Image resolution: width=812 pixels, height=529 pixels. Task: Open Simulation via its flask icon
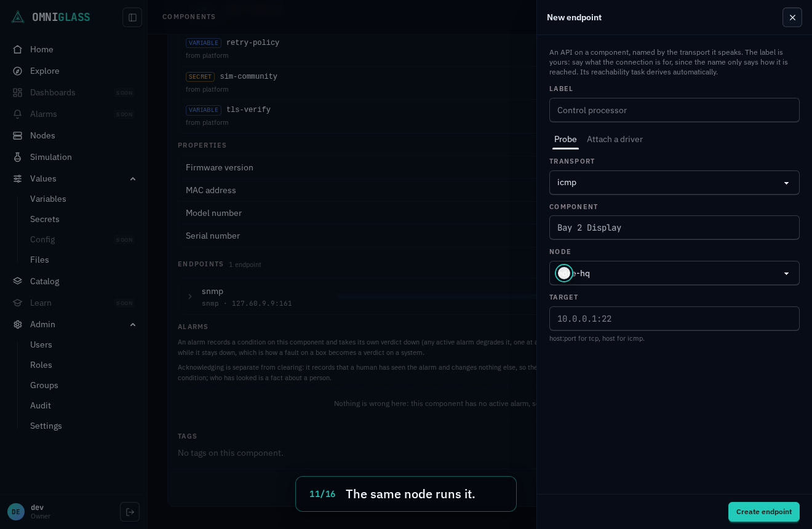[18, 157]
